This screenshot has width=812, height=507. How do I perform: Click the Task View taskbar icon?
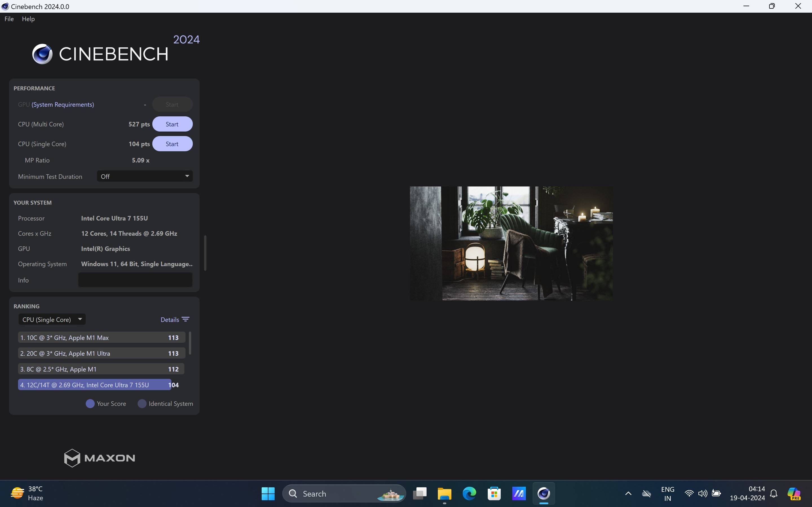pos(420,493)
